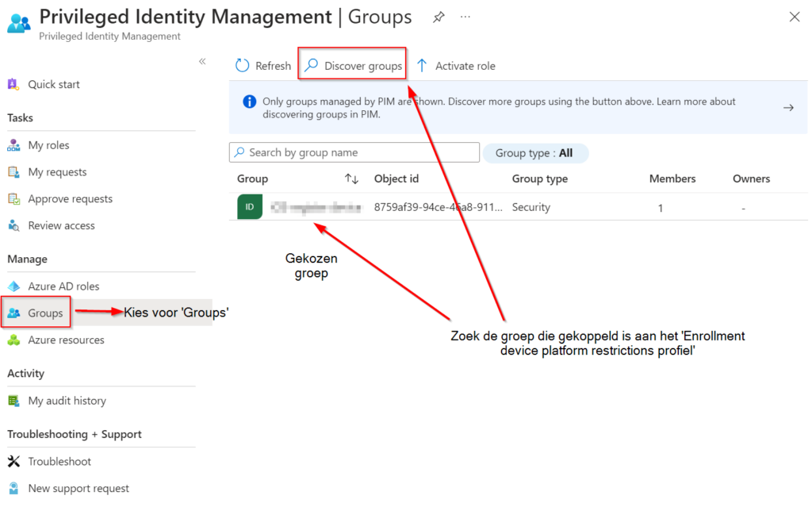Select Groups in the Manage section
812x530 pixels.
[x=45, y=313]
